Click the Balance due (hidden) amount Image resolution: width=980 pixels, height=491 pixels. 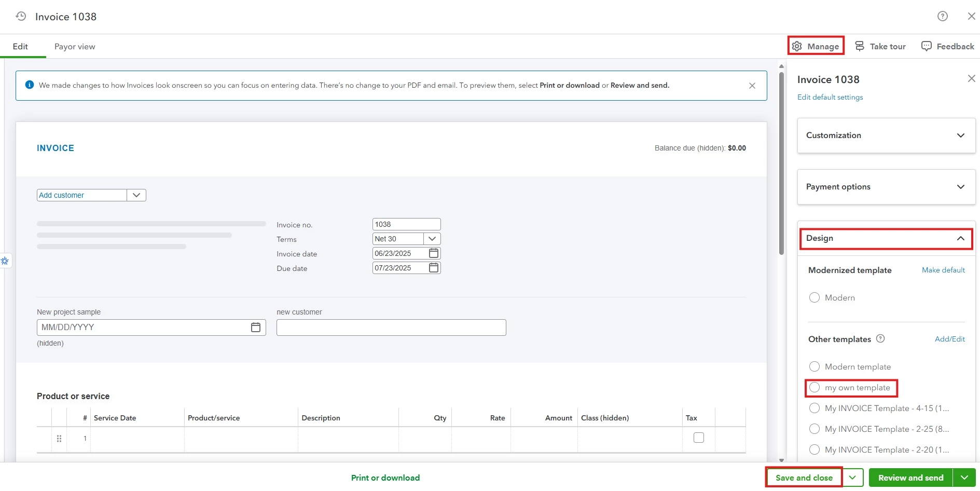[x=737, y=148]
